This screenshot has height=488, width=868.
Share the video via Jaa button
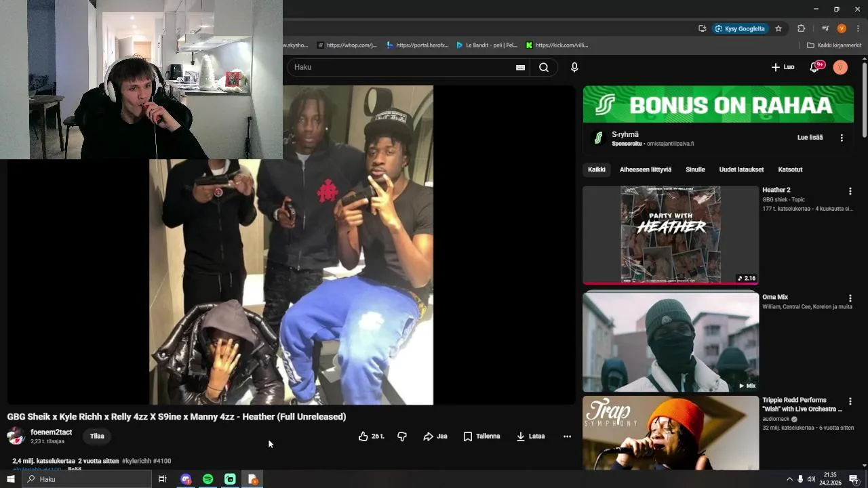tap(435, 436)
